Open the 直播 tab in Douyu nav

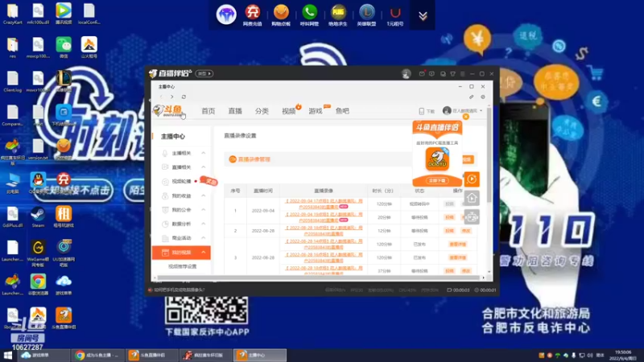coord(235,111)
